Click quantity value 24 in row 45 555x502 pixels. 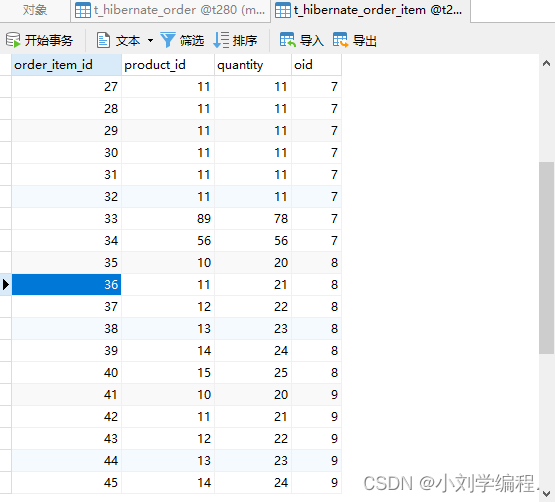[x=281, y=483]
